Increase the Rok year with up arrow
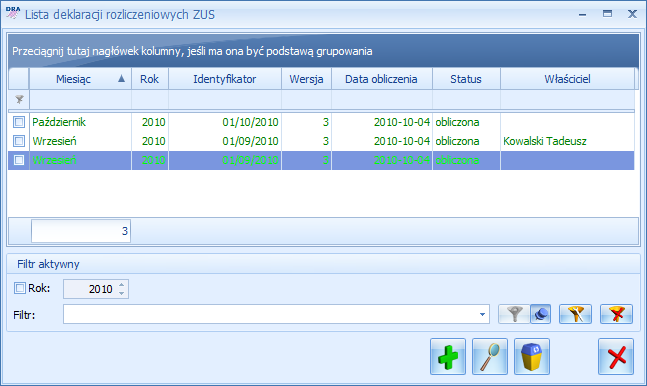 (x=121, y=284)
